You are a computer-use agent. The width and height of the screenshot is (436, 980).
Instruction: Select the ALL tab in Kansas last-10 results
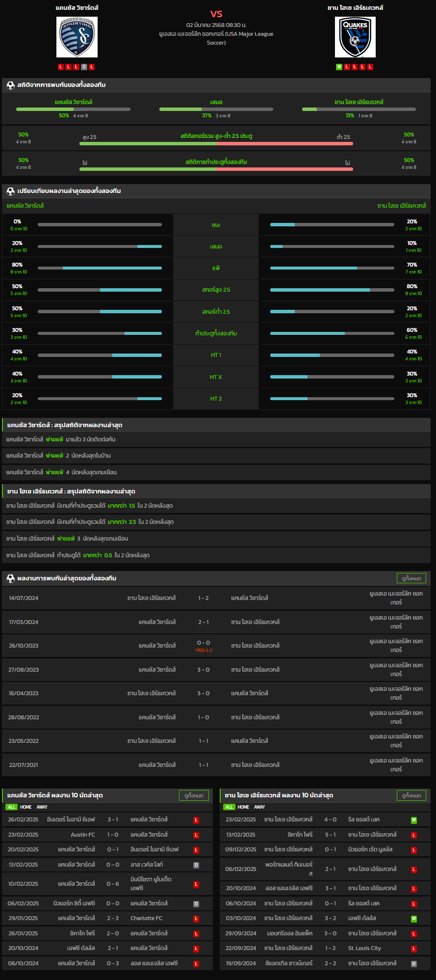11,807
